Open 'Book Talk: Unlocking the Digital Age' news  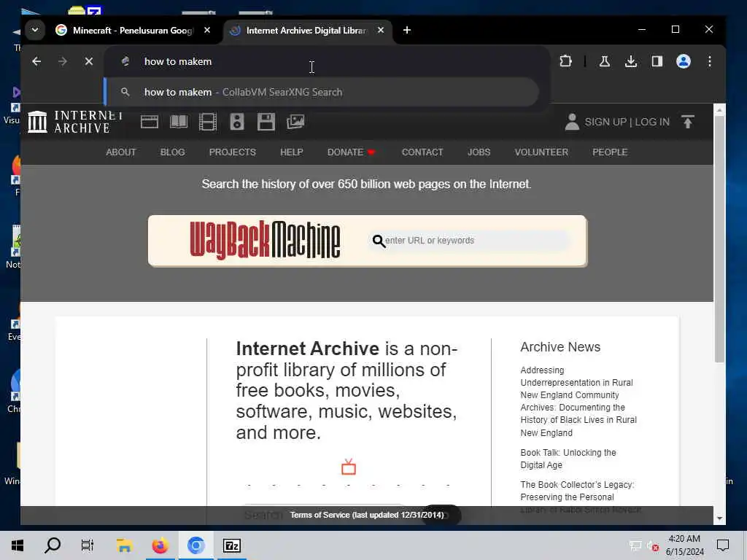coord(568,459)
